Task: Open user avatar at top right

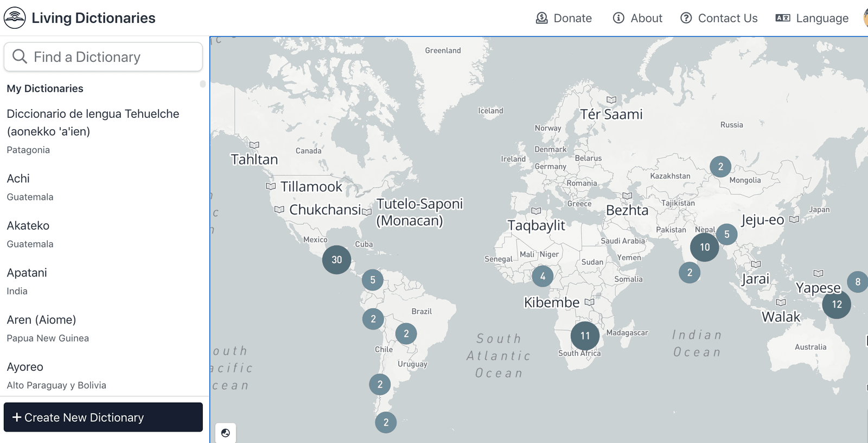Action: coord(865,18)
